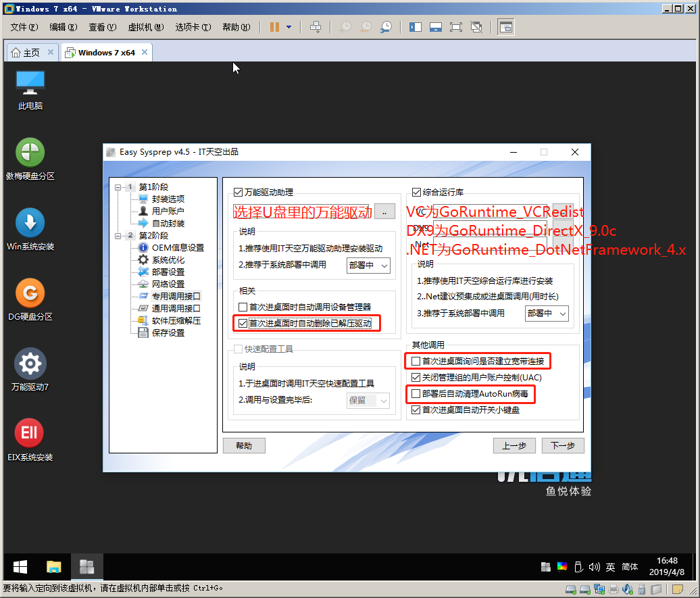Open 文件 menu
Image resolution: width=700 pixels, height=598 pixels.
[24, 27]
